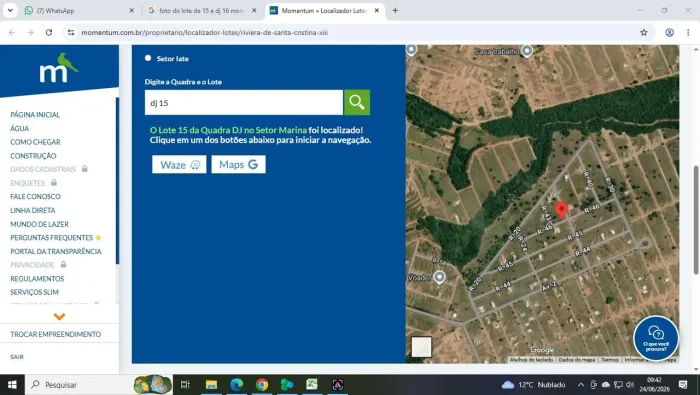
Task: Open the weather widget 12°C Nublado
Action: 534,384
